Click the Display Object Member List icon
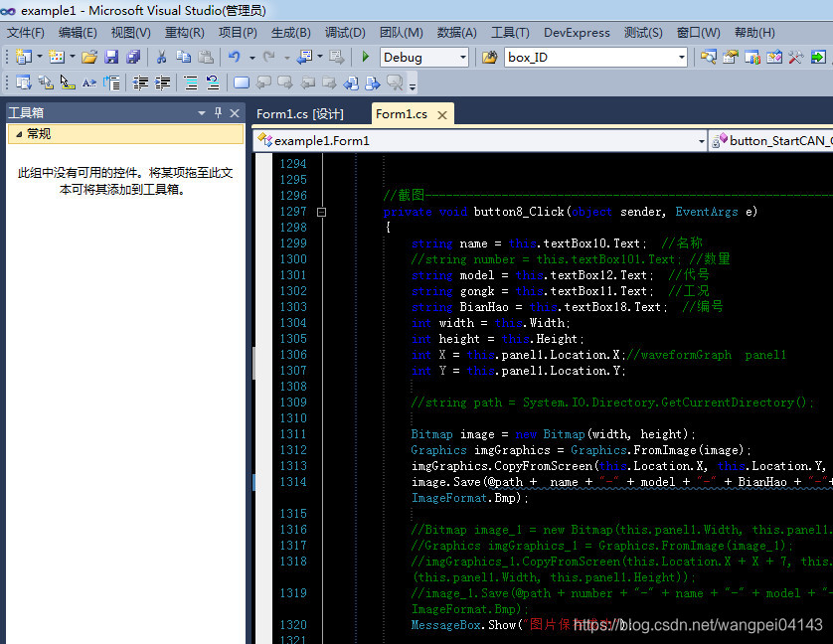Image resolution: width=833 pixels, height=644 pixels. click(24, 82)
